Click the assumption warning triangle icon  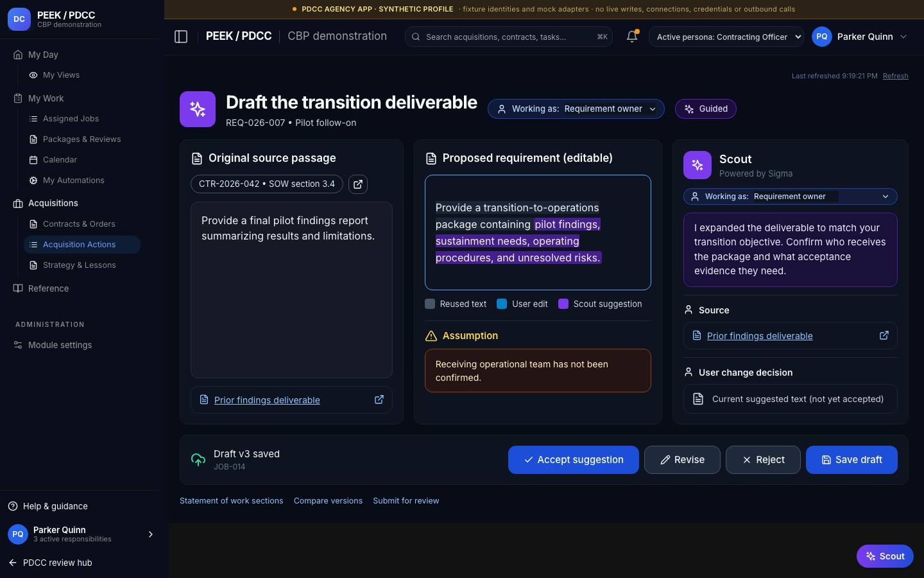tap(431, 336)
